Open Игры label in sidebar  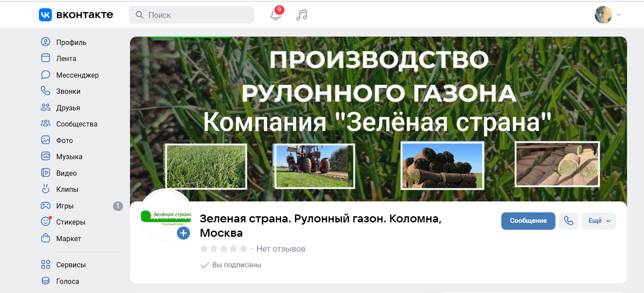pos(65,206)
